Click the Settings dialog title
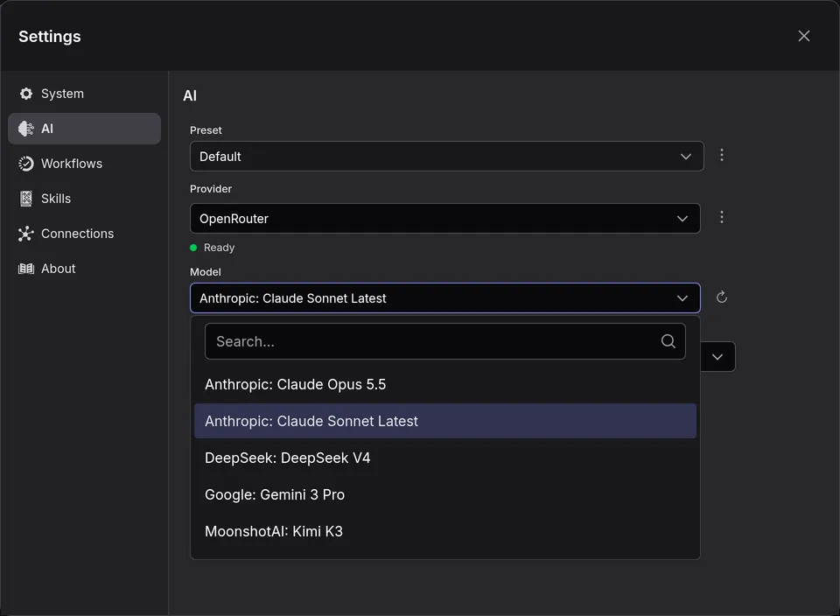The height and width of the screenshot is (616, 840). click(50, 37)
